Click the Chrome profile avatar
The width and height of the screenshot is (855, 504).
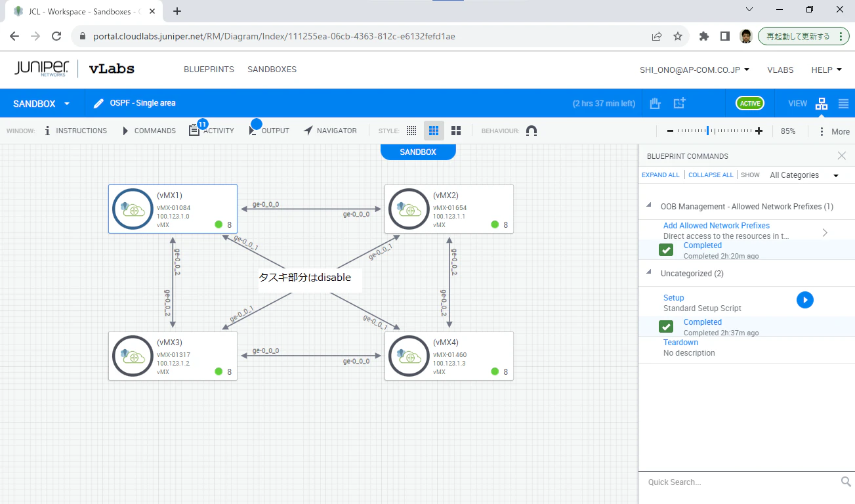[745, 36]
